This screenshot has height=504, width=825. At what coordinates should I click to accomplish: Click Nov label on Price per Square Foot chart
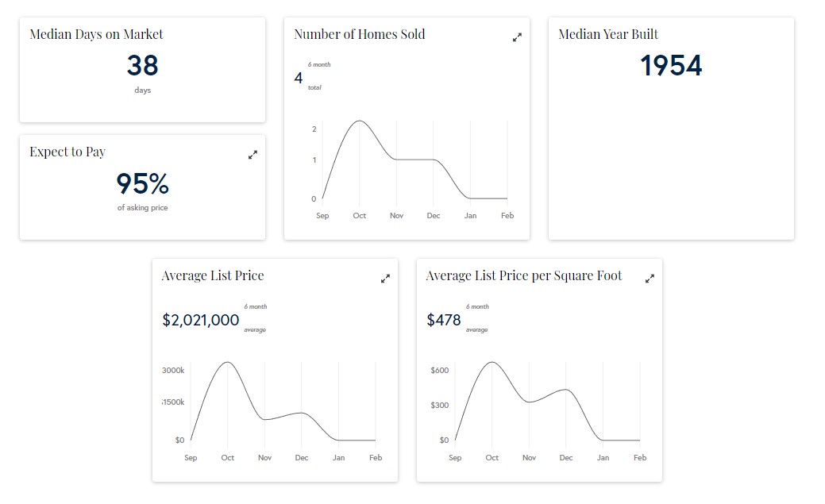529,457
